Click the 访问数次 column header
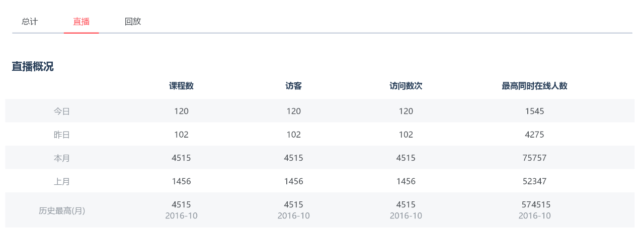The image size is (644, 232). (x=406, y=86)
